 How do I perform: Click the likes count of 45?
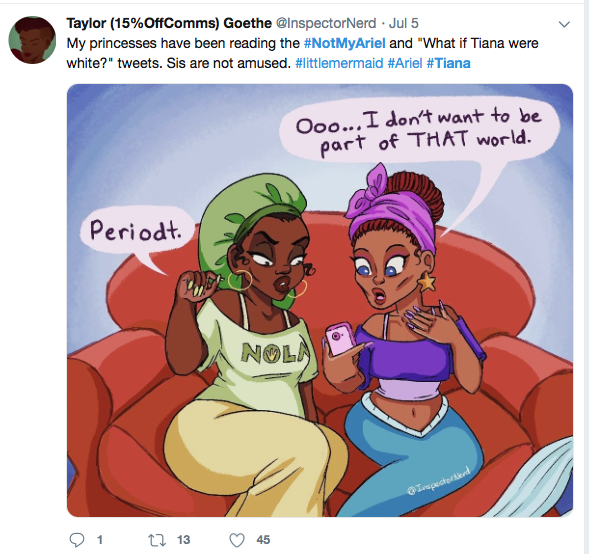[263, 540]
